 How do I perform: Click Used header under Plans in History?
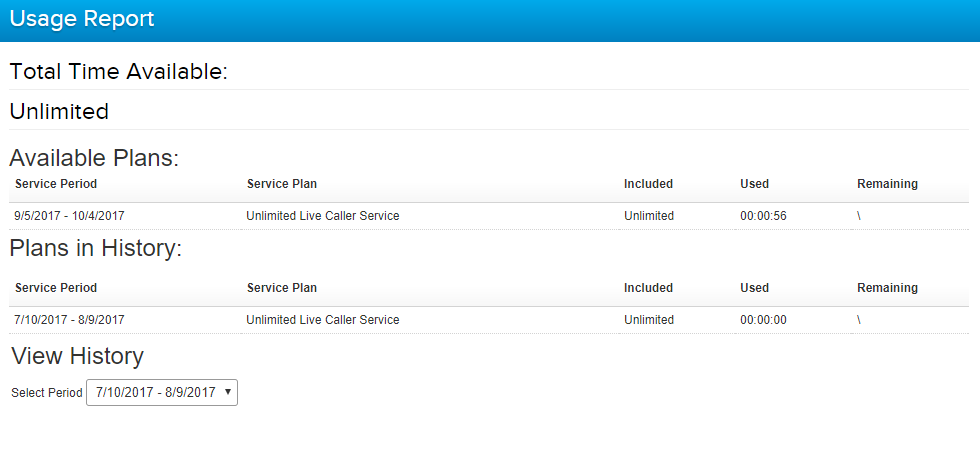pyautogui.click(x=754, y=288)
